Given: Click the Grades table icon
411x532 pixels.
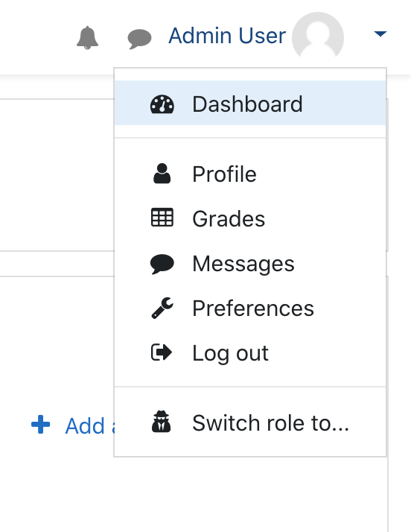Looking at the screenshot, I should (x=162, y=218).
